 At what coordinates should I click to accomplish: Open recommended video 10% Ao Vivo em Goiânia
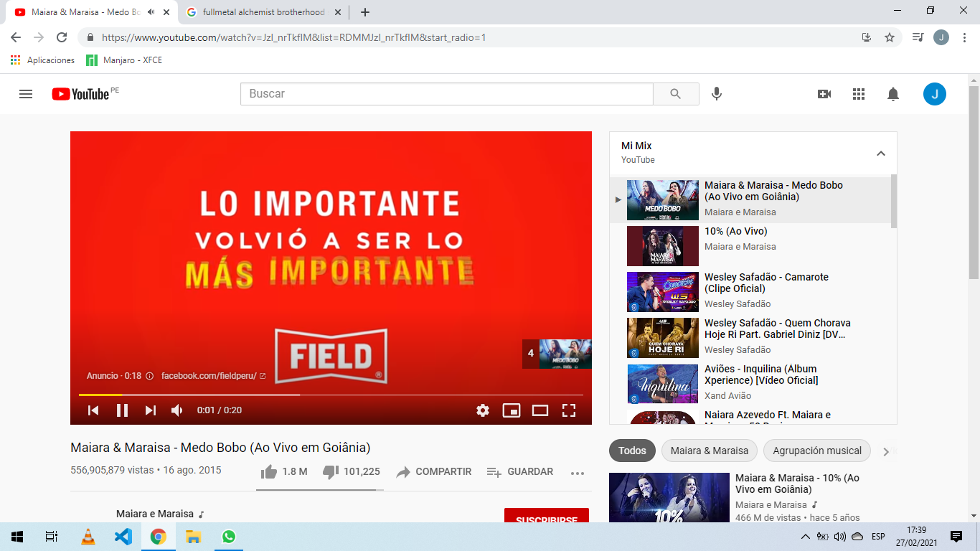[x=797, y=484]
